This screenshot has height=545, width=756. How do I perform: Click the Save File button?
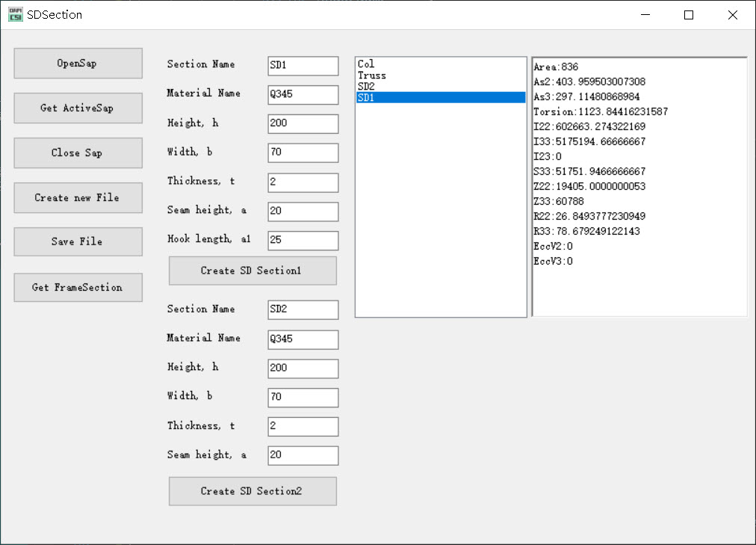78,241
